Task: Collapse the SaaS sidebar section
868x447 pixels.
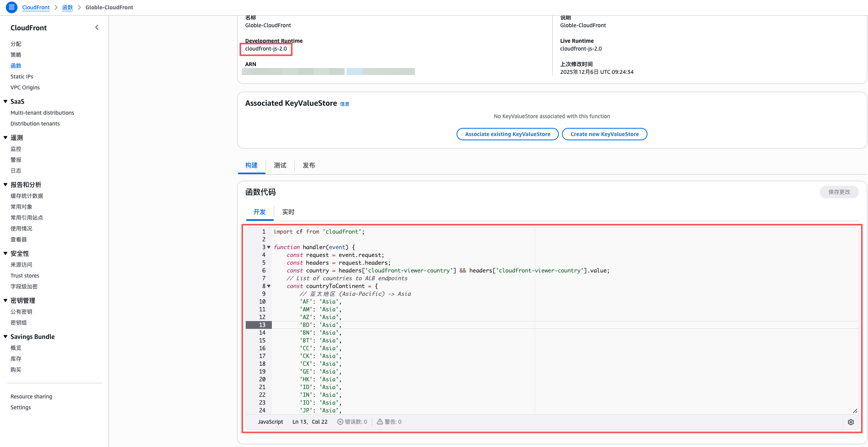Action: point(5,101)
